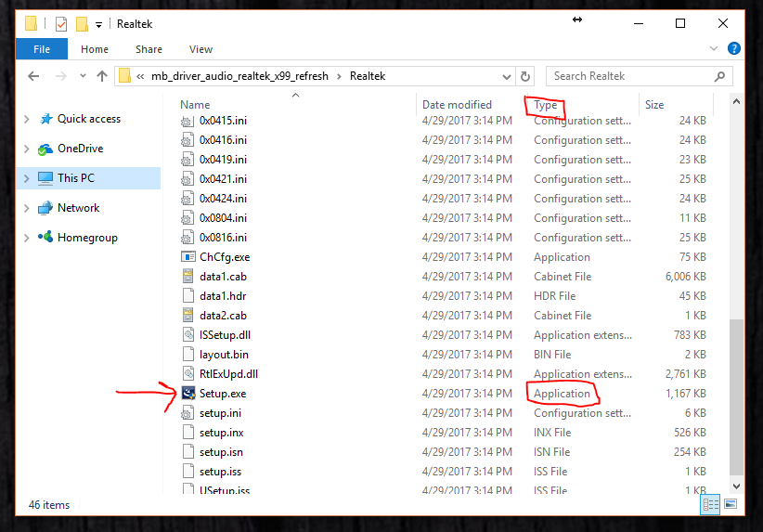Click the 6,006 KB size cell

point(686,277)
